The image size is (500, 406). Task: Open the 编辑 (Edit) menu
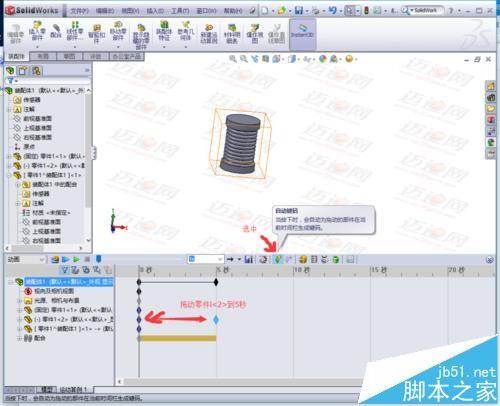[105, 11]
